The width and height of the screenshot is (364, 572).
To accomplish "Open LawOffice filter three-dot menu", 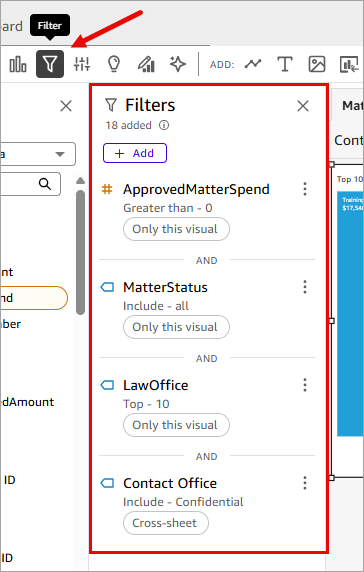I will 305,385.
